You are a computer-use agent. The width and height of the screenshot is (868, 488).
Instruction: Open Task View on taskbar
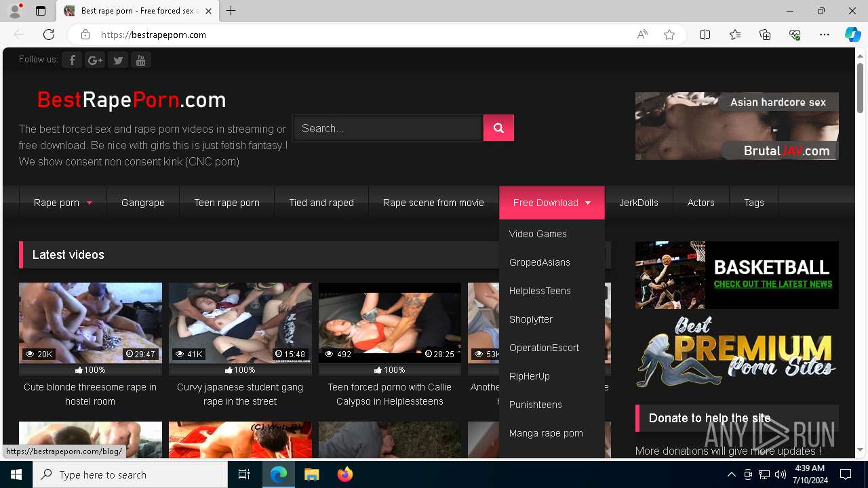tap(244, 474)
